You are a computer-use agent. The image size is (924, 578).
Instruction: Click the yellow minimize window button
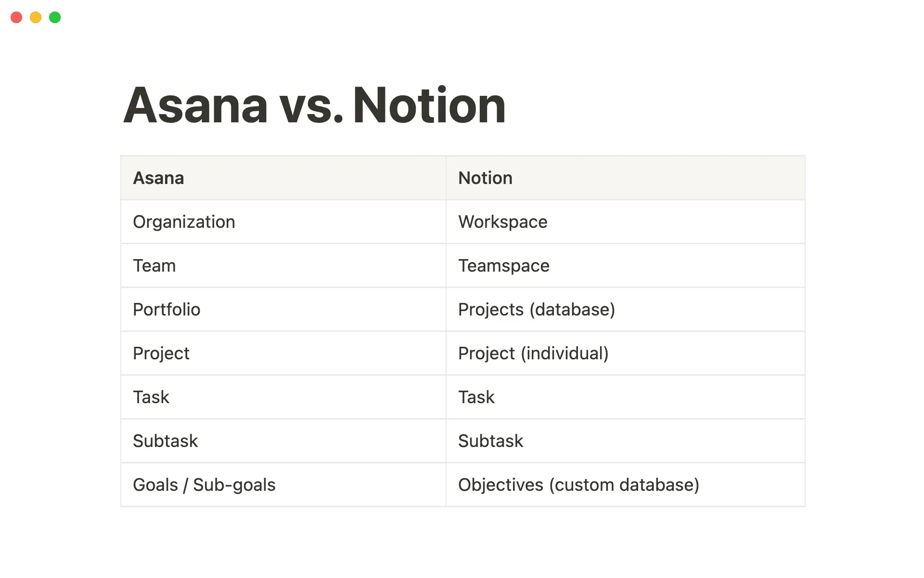[36, 18]
